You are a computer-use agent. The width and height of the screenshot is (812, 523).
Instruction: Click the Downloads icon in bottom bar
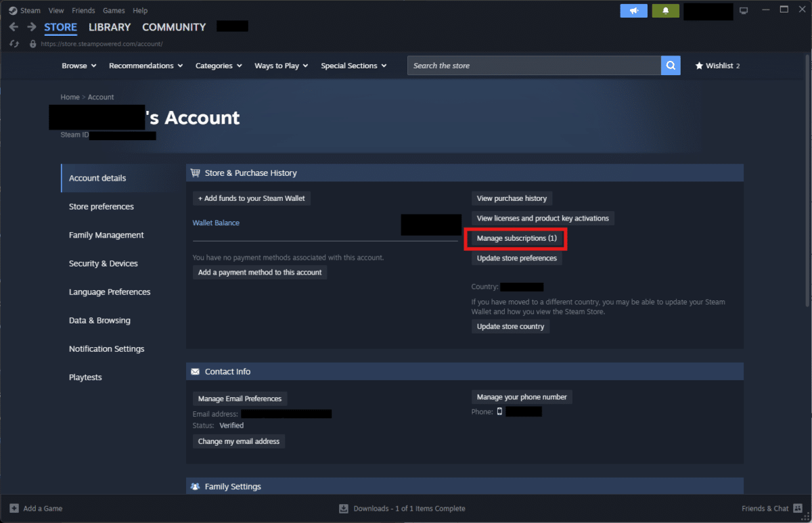[x=344, y=508]
